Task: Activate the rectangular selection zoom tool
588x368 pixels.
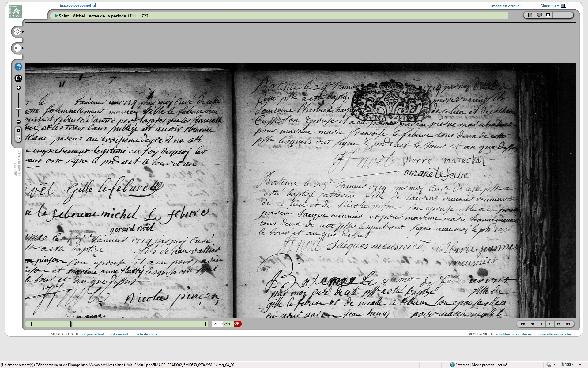Action: (x=18, y=78)
